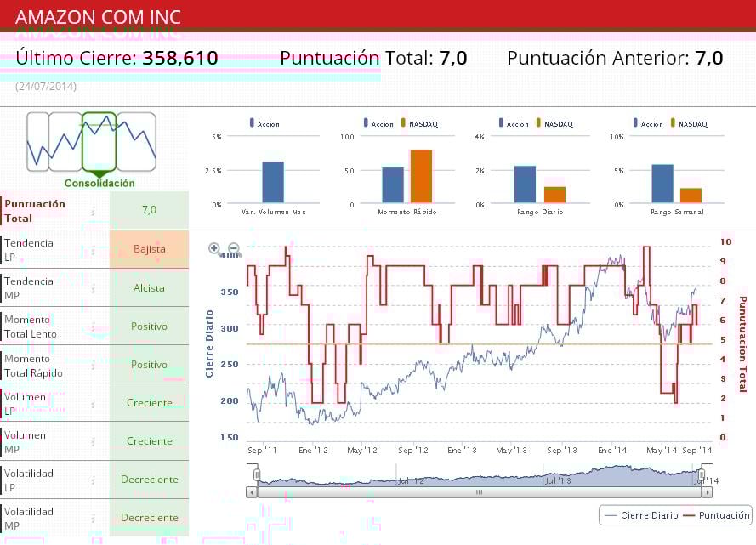Viewport: 756px width, 545px height.
Task: Click the Cierre Diario axis title
Action: tap(209, 343)
